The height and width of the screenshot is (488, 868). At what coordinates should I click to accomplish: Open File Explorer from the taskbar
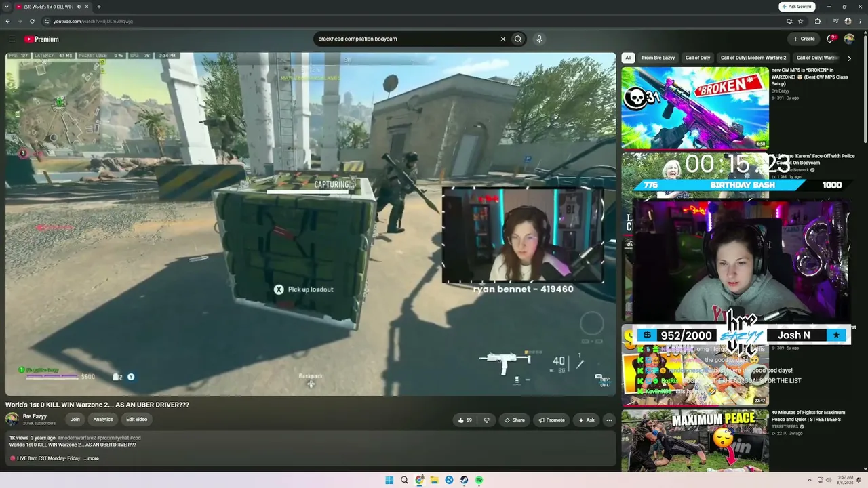[434, 480]
